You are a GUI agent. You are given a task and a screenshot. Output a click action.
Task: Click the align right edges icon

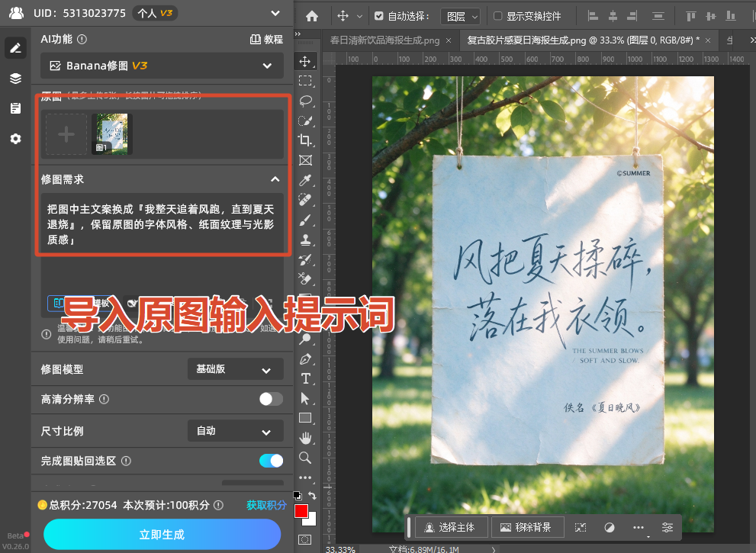coord(632,16)
